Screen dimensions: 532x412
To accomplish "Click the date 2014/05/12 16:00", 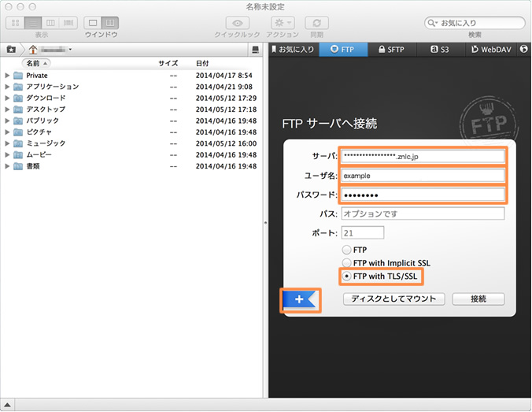I will 226,143.
